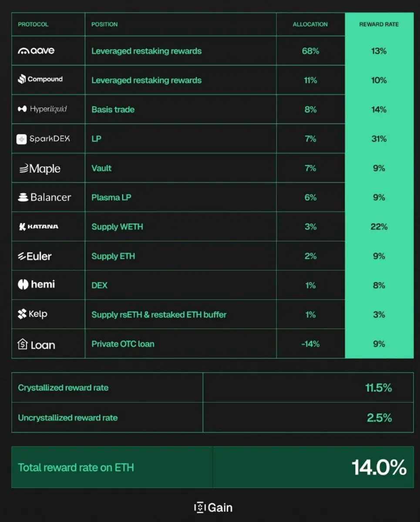Screen dimensions: 420x522
Task: Click the REWARD RATE column header
Action: (x=379, y=24)
